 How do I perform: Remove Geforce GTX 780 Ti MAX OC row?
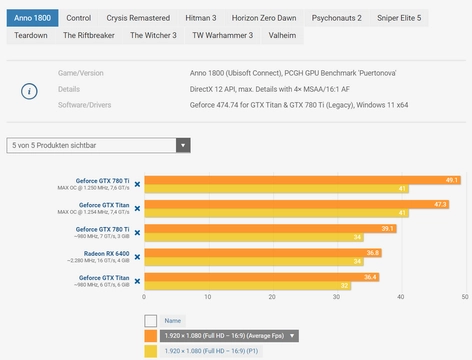coord(137,184)
